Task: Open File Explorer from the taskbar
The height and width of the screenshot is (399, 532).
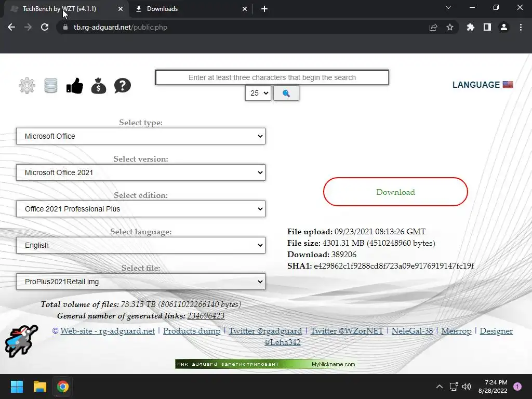Action: tap(39, 387)
